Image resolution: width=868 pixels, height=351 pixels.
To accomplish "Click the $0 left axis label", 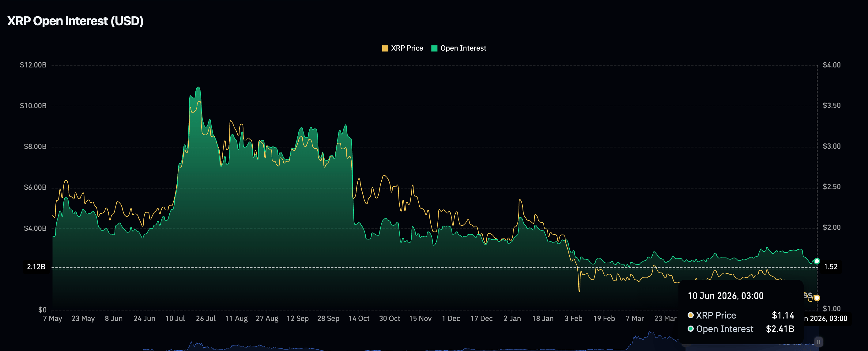I will [x=43, y=310].
